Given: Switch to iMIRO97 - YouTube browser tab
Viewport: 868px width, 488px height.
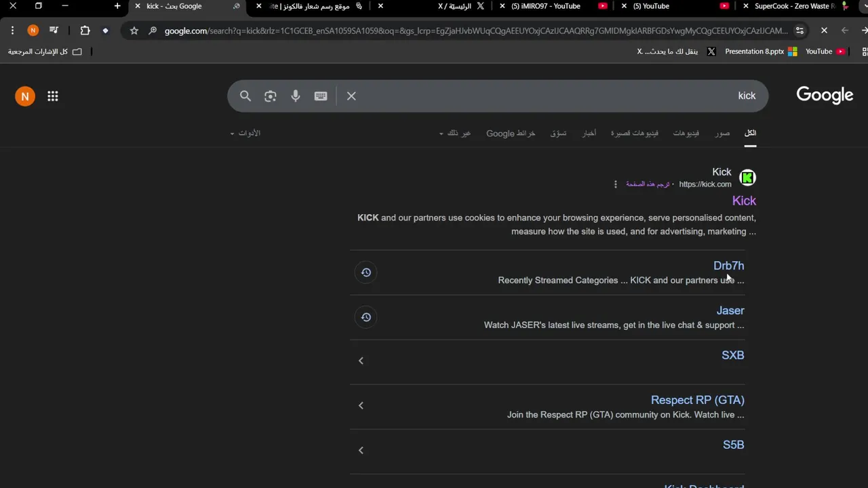Looking at the screenshot, I should pyautogui.click(x=553, y=6).
